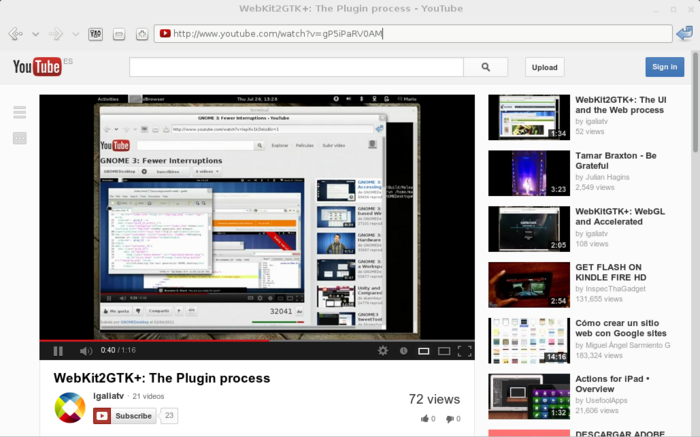Image resolution: width=700 pixels, height=437 pixels.
Task: Open the 'Cómo crear un sitio web' thumbnail
Action: click(529, 341)
